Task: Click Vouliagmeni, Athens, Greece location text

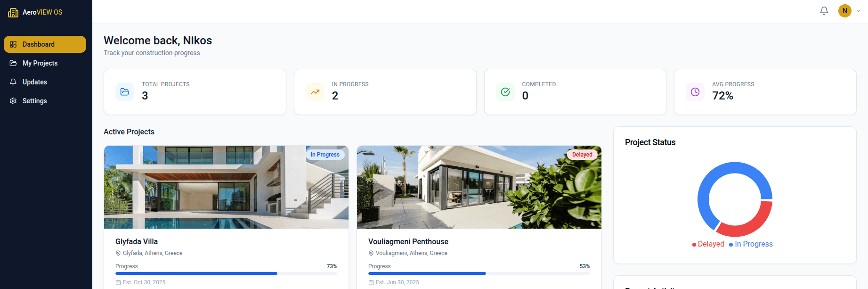Action: [412, 253]
